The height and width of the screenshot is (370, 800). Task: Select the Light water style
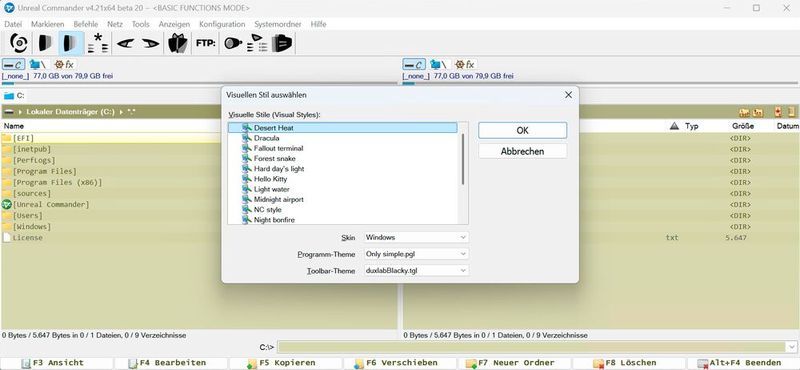coord(271,189)
